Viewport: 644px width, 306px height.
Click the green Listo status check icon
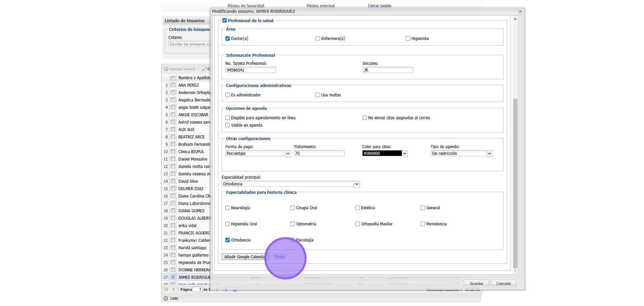pyautogui.click(x=166, y=298)
